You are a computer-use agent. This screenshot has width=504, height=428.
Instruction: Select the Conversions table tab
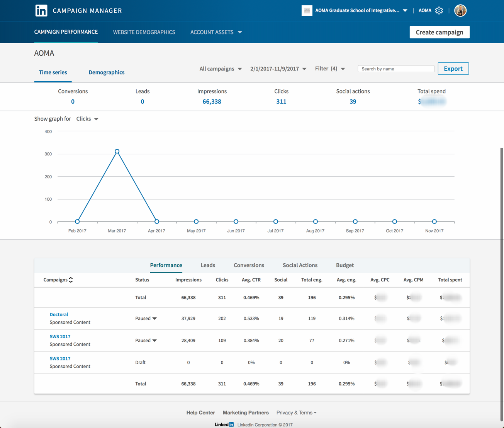coord(249,265)
